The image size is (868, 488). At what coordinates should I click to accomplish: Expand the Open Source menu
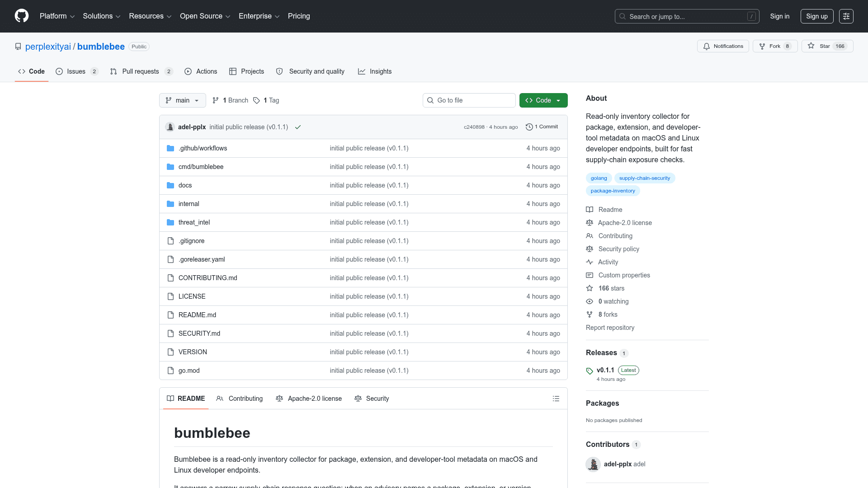205,16
